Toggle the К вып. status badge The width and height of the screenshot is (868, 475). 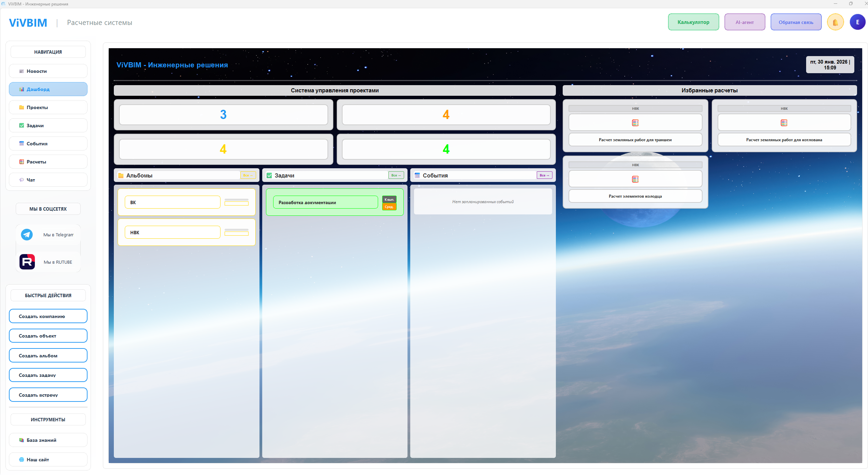389,200
